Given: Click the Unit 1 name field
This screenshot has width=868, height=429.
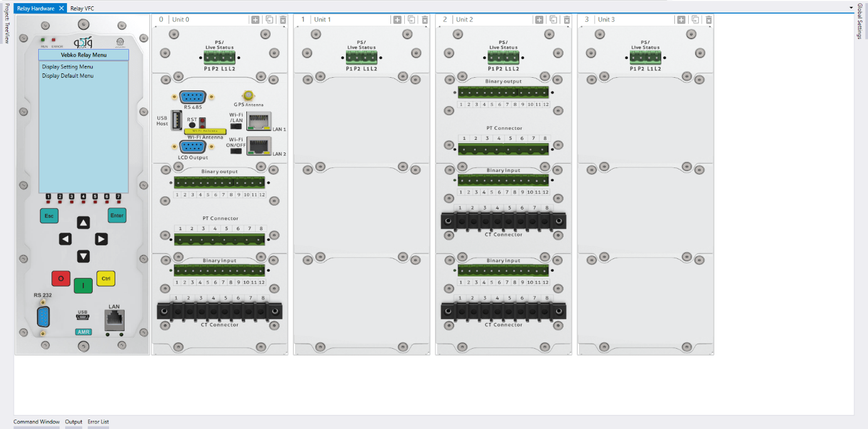Looking at the screenshot, I should pyautogui.click(x=351, y=19).
